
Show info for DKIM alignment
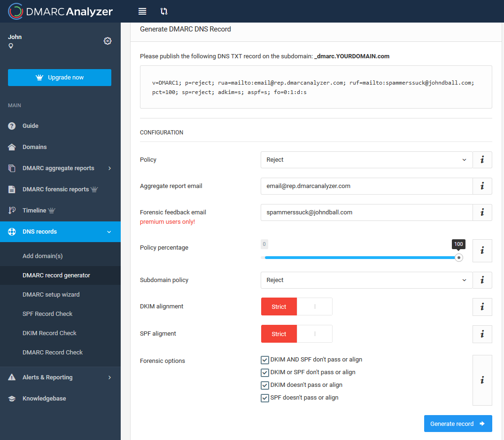tap(482, 307)
